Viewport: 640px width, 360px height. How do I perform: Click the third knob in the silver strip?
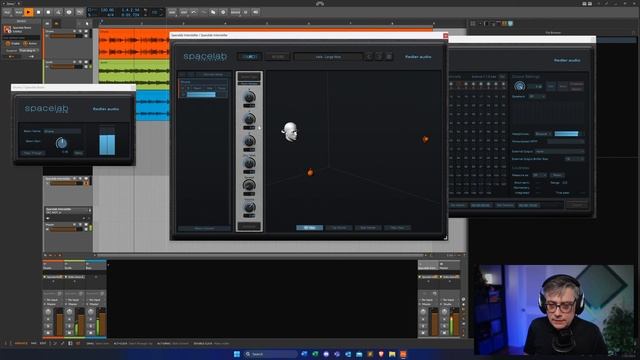click(x=249, y=141)
